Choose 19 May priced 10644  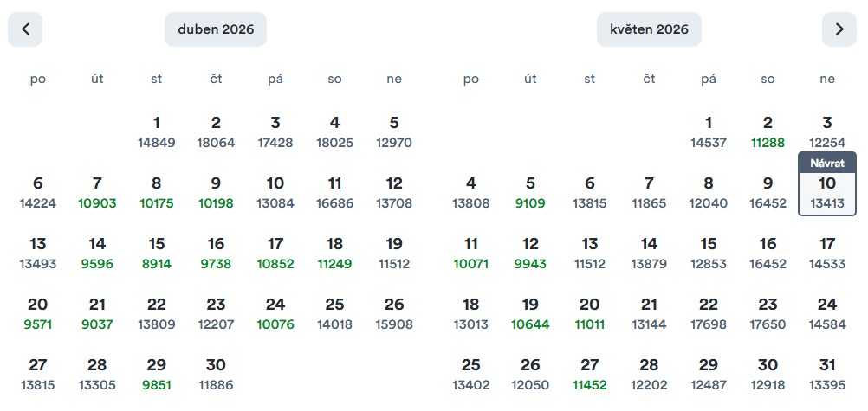pos(530,314)
